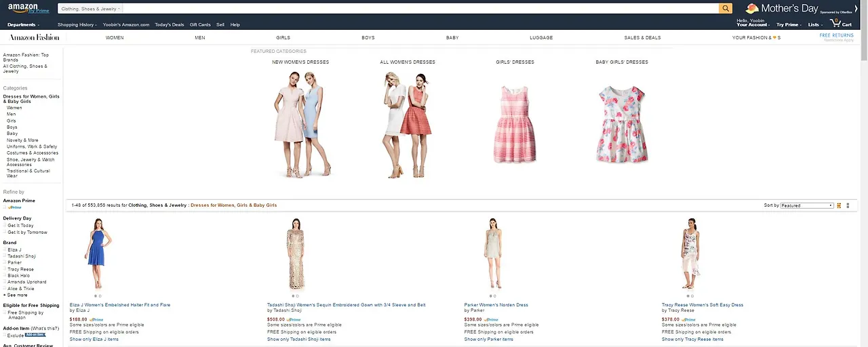Check the Amazon Prime filter checkbox
This screenshot has width=868, height=347.
[x=5, y=207]
